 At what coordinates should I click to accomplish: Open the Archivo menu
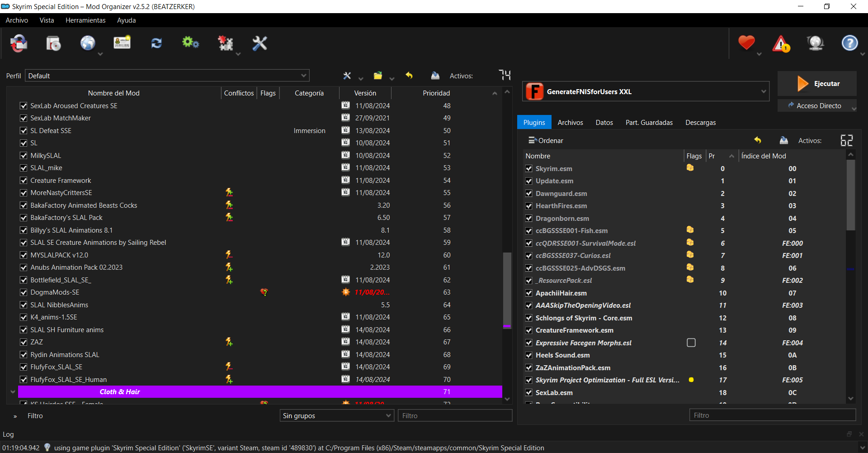tap(17, 20)
